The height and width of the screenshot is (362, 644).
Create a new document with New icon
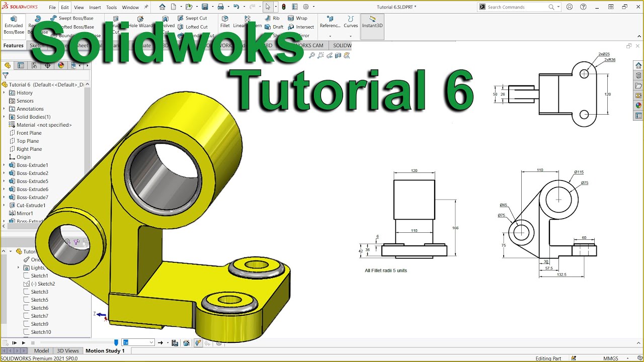pos(173,7)
